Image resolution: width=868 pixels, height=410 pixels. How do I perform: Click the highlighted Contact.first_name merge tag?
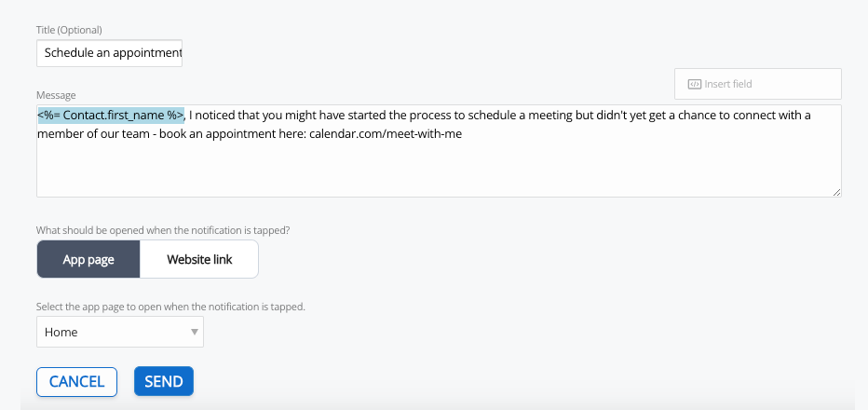tap(111, 116)
